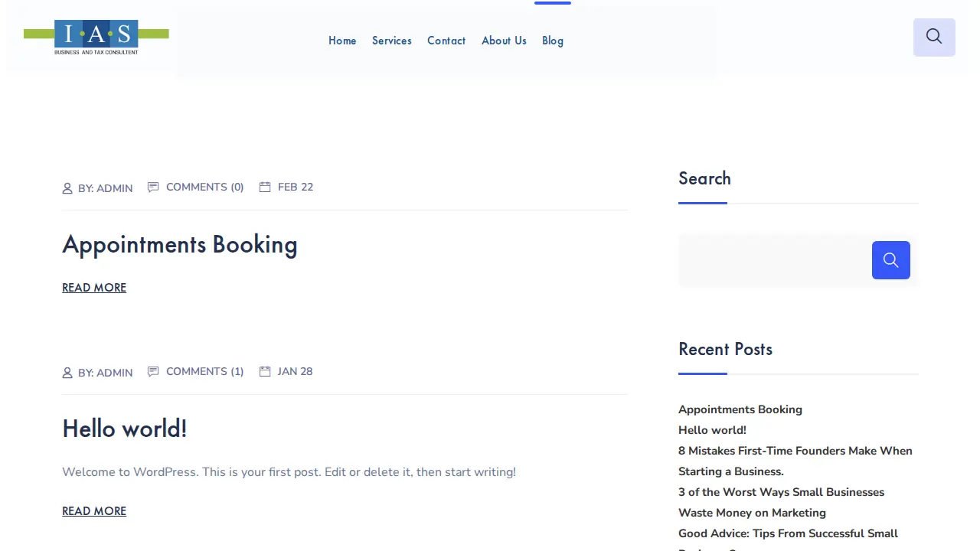Click the Welcome to WordPress excerpt text
Image resolution: width=980 pixels, height=551 pixels.
coord(289,472)
